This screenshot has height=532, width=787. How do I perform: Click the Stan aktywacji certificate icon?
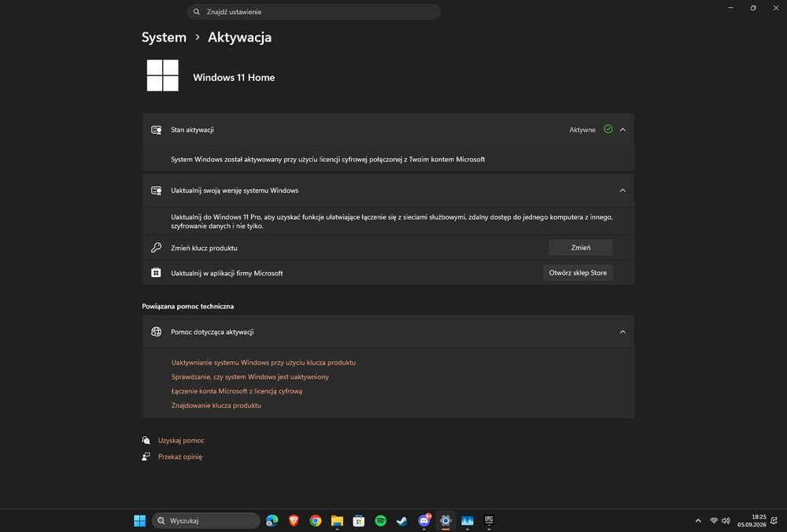pyautogui.click(x=156, y=130)
